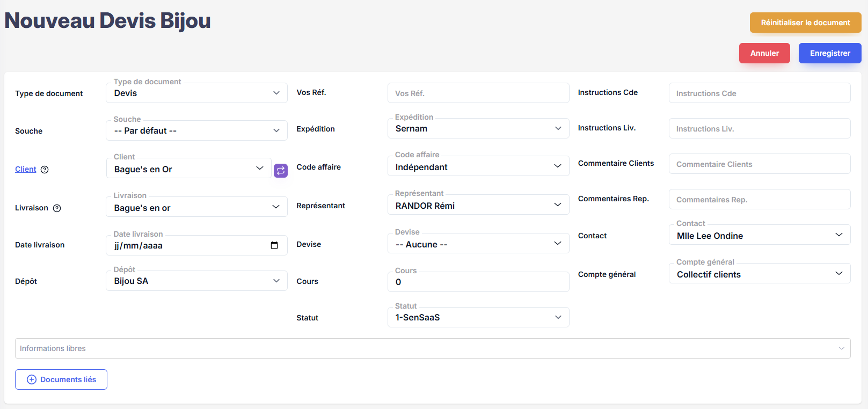
Task: Click Réinitialiser le document button
Action: [805, 23]
